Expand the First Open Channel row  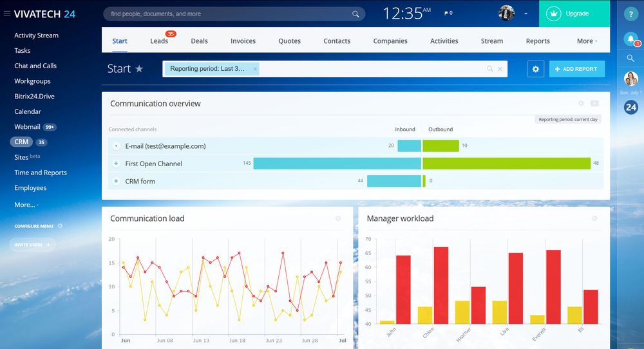[x=116, y=164]
